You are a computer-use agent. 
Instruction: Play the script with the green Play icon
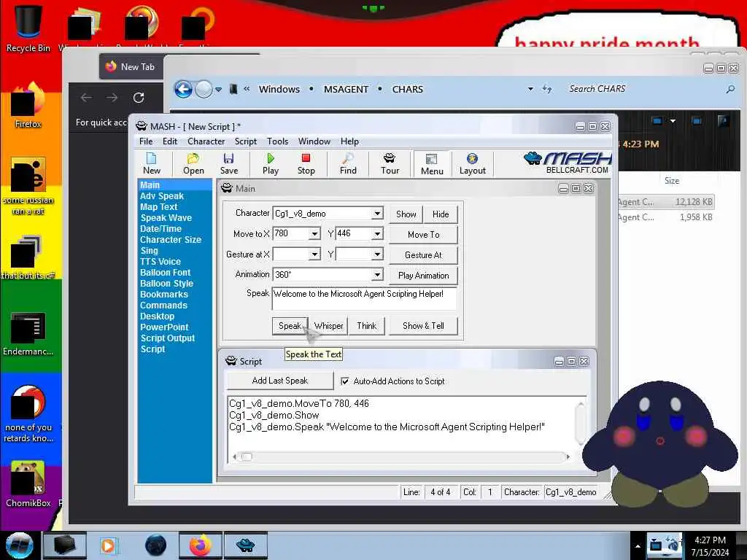[x=270, y=164]
